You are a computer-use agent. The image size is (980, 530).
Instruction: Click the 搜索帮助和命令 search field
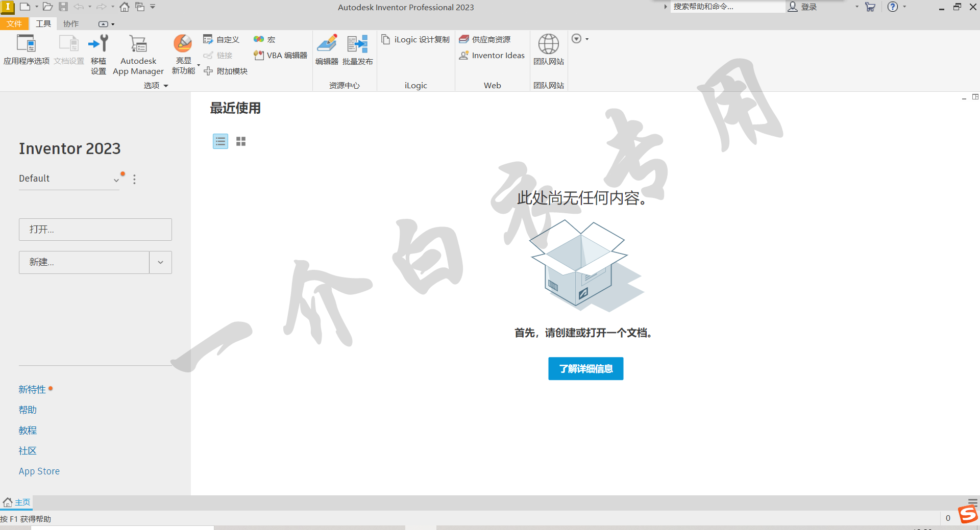click(x=727, y=7)
